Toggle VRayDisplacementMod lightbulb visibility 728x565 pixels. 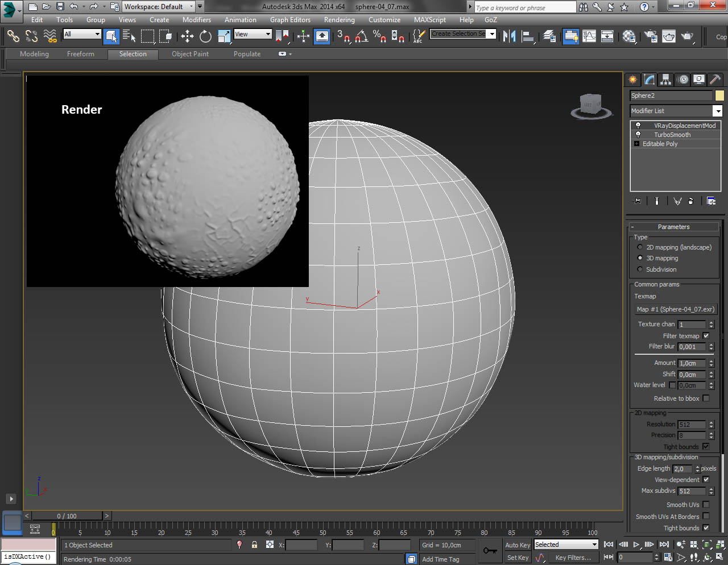point(638,126)
